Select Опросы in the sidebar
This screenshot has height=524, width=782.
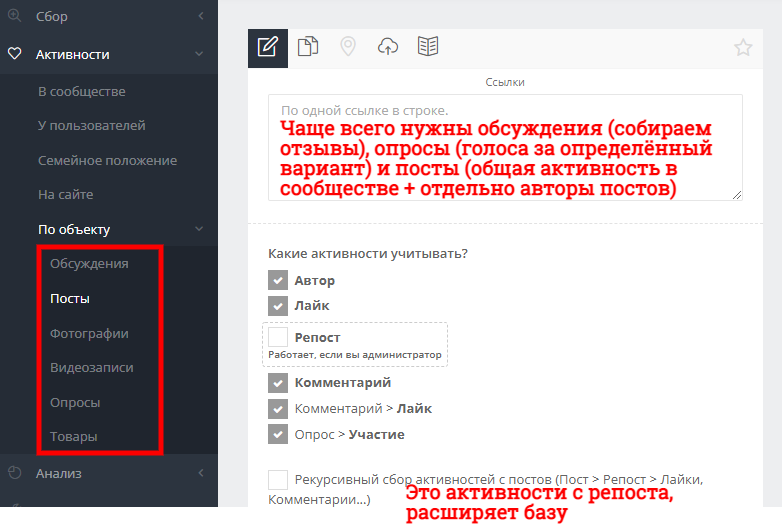[75, 402]
